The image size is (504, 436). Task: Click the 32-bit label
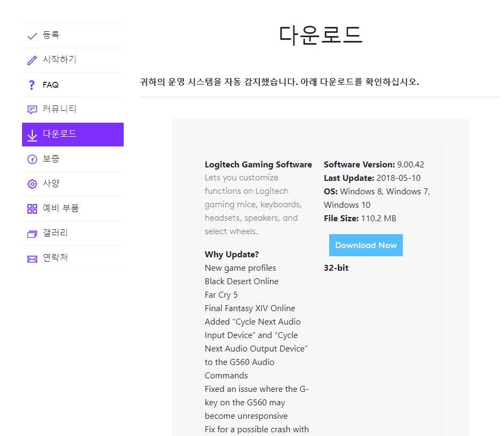(x=336, y=268)
